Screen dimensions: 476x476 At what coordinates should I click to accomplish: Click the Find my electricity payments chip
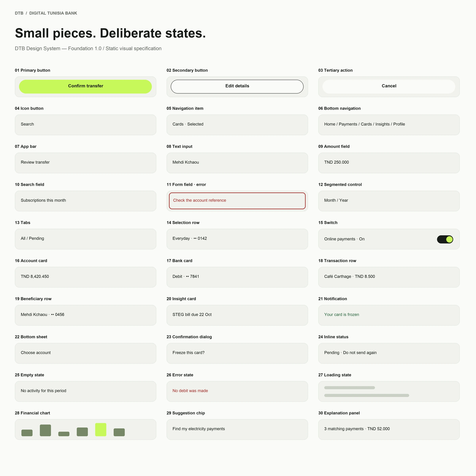(x=237, y=429)
